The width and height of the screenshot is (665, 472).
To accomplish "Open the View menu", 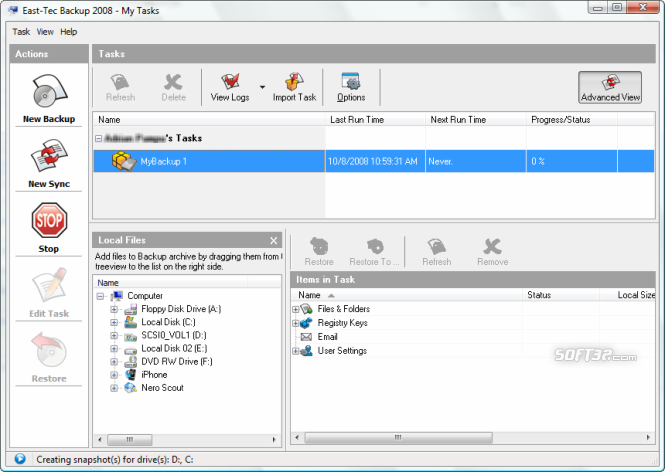I will click(45, 32).
